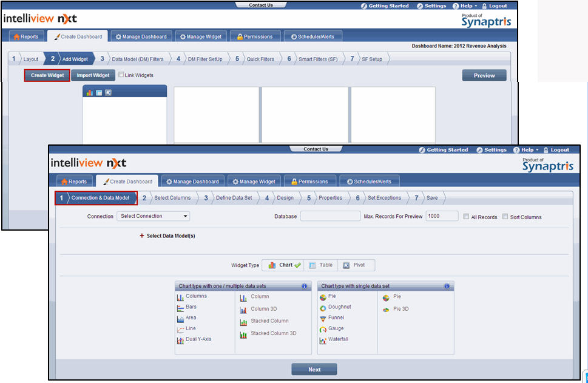Viewport: 588px width, 383px height.
Task: Click pivot icon in back window widget panel
Action: [x=109, y=93]
